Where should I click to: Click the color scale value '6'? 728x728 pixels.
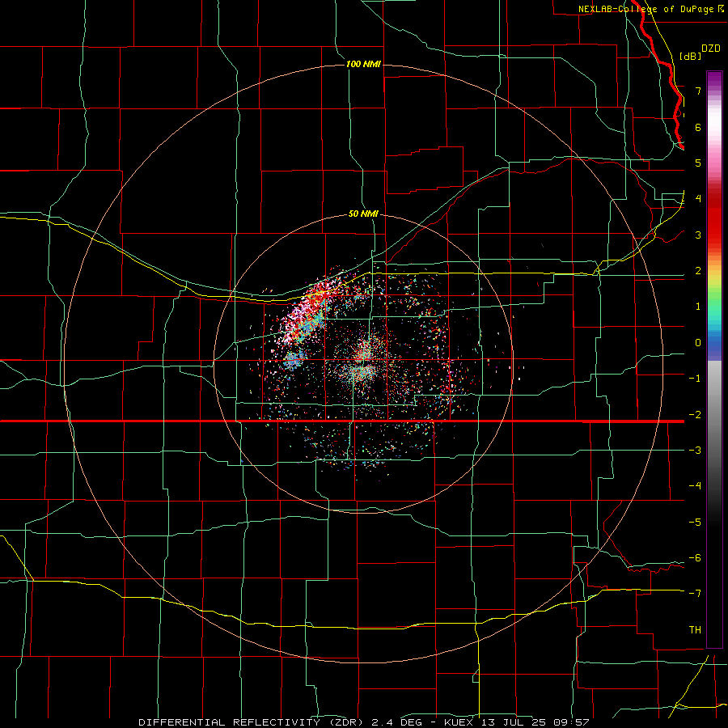tap(698, 127)
